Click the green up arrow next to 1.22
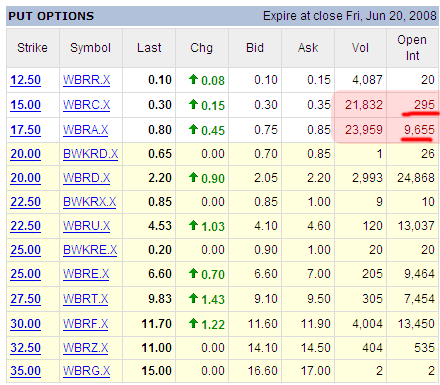The width and height of the screenshot is (440, 385). coord(193,323)
